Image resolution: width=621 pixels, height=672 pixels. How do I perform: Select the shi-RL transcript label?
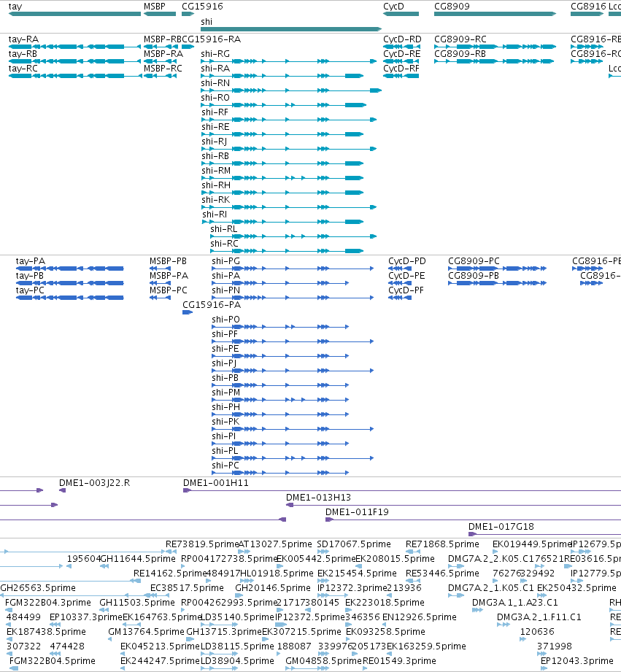[224, 229]
